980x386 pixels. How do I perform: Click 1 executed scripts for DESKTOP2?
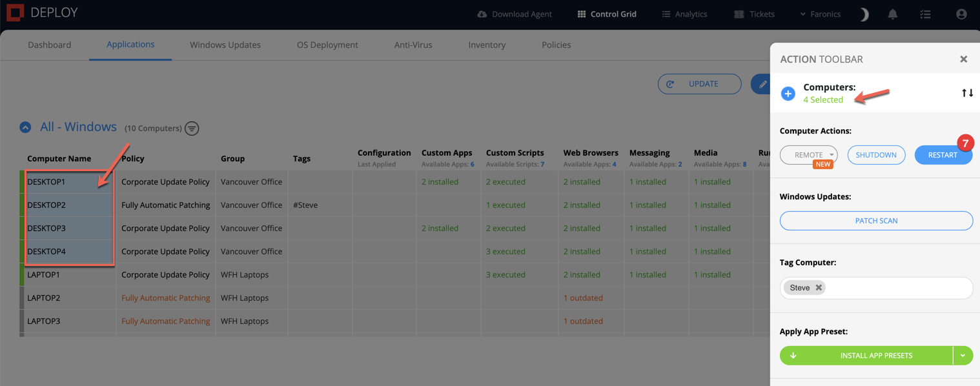(505, 205)
